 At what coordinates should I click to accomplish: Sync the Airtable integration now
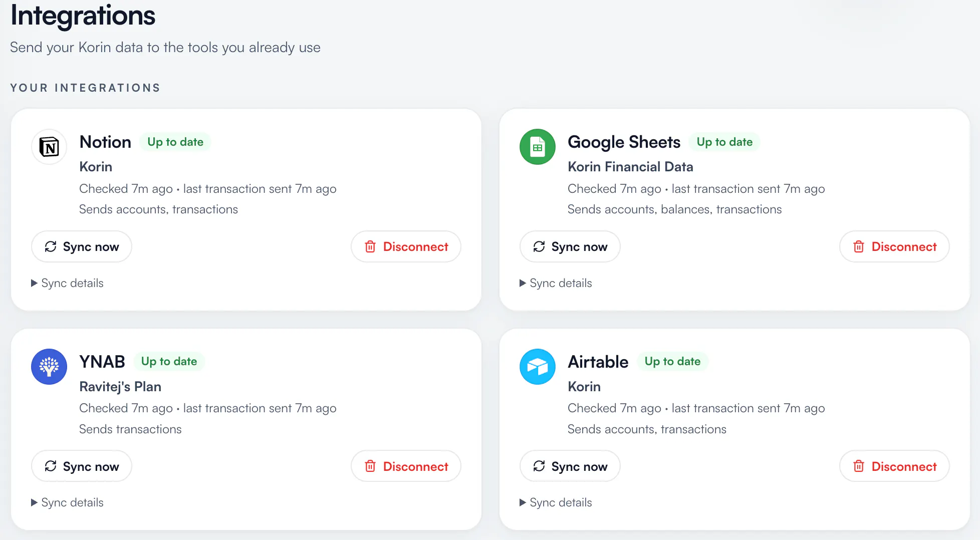[570, 466]
